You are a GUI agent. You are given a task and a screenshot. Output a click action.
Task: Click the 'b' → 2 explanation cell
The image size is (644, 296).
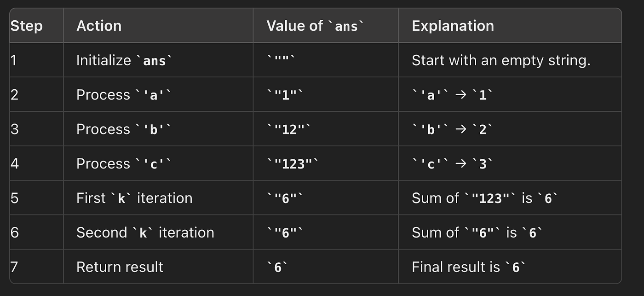click(x=452, y=129)
